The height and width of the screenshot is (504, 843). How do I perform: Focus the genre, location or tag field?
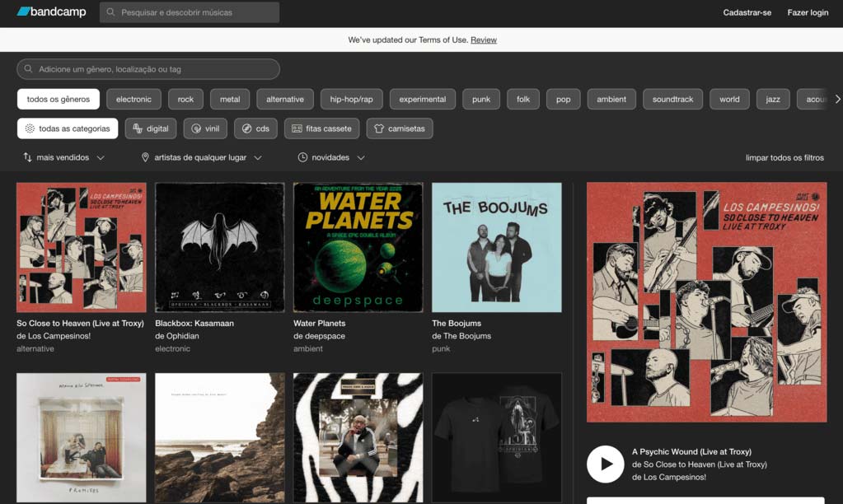[x=148, y=69]
